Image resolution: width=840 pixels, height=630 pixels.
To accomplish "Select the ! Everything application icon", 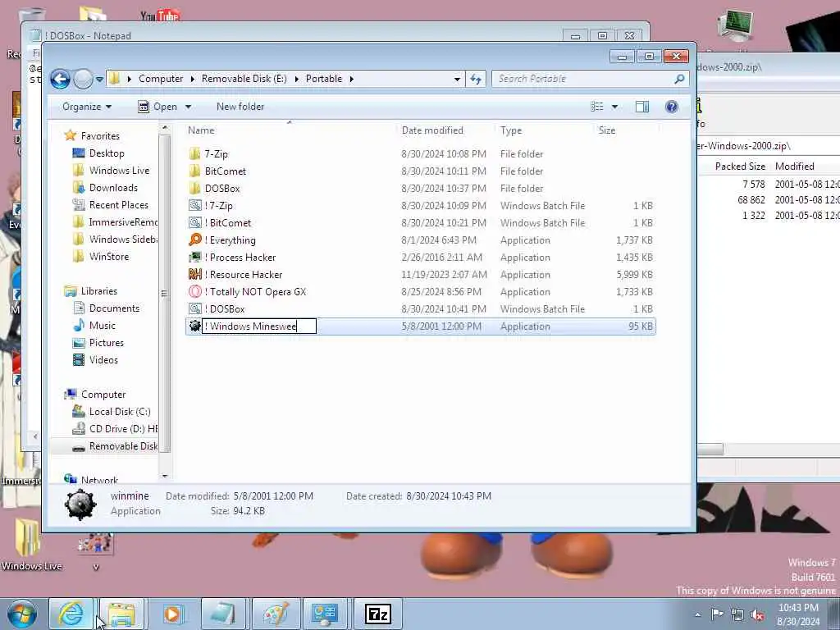I will [x=195, y=240].
